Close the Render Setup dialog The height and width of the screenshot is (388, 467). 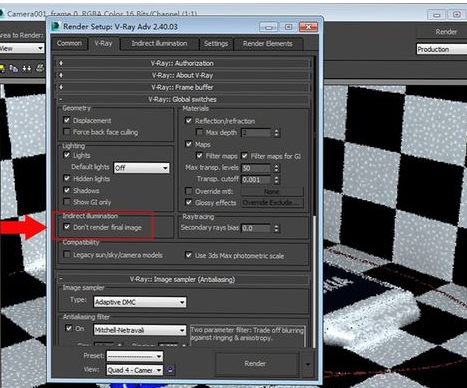click(308, 27)
